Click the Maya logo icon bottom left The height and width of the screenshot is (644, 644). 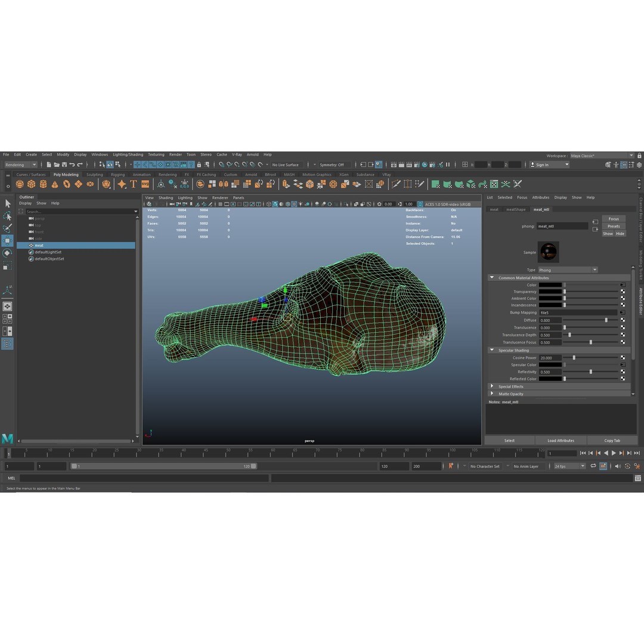(x=7, y=439)
